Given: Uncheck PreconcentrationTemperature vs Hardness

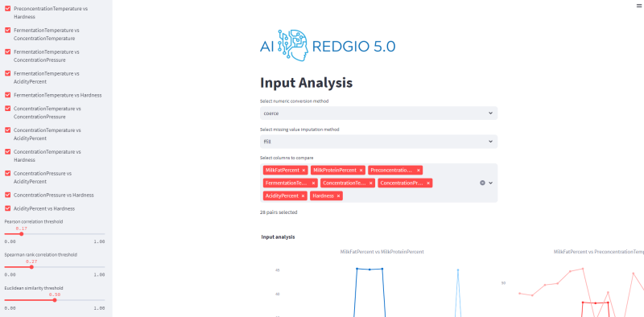Looking at the screenshot, I should pos(7,8).
